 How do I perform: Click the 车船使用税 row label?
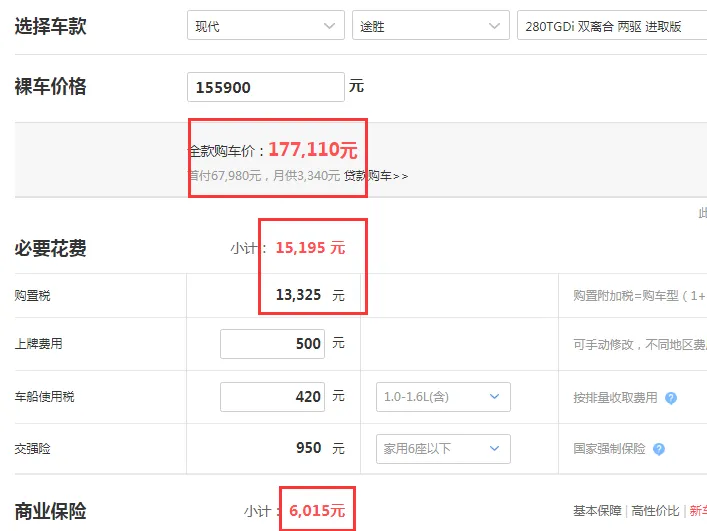coord(44,397)
